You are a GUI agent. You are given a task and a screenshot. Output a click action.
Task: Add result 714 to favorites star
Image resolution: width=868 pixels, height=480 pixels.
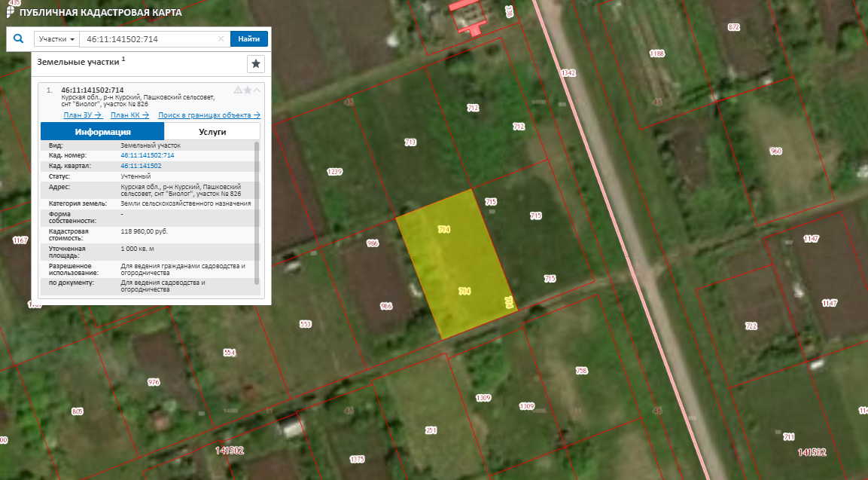click(248, 90)
